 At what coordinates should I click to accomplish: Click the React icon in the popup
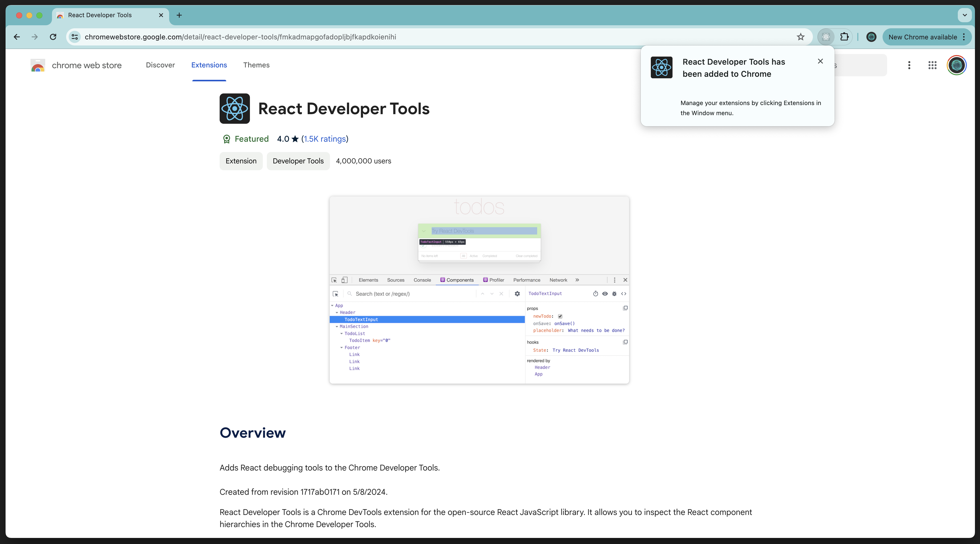662,67
